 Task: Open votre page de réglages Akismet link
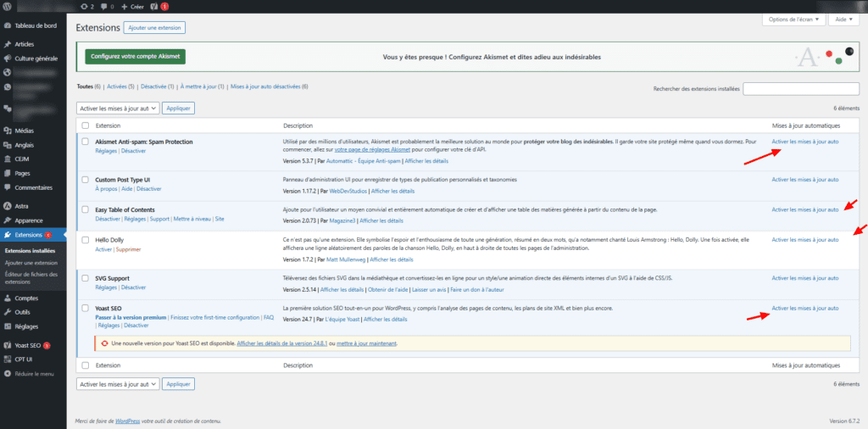click(372, 151)
